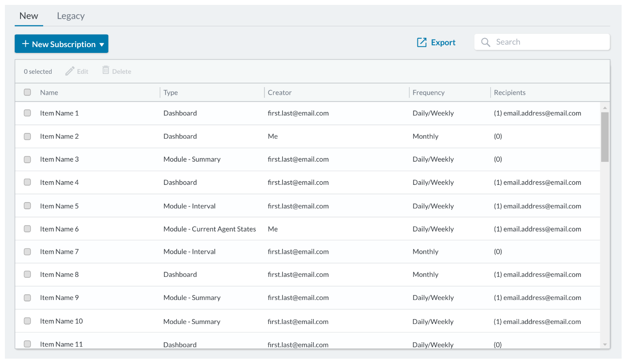Click the Export link text

[x=443, y=43]
